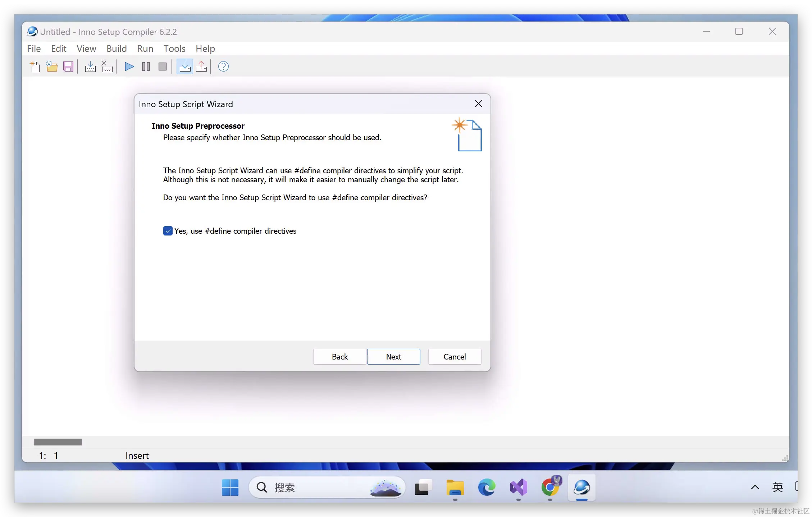
Task: Open the Edit menu
Action: 59,49
